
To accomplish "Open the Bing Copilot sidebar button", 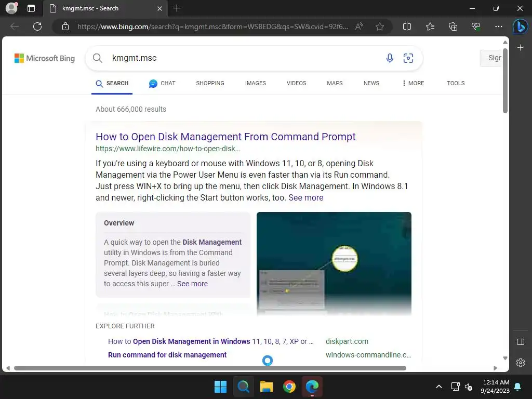I will pos(520,26).
